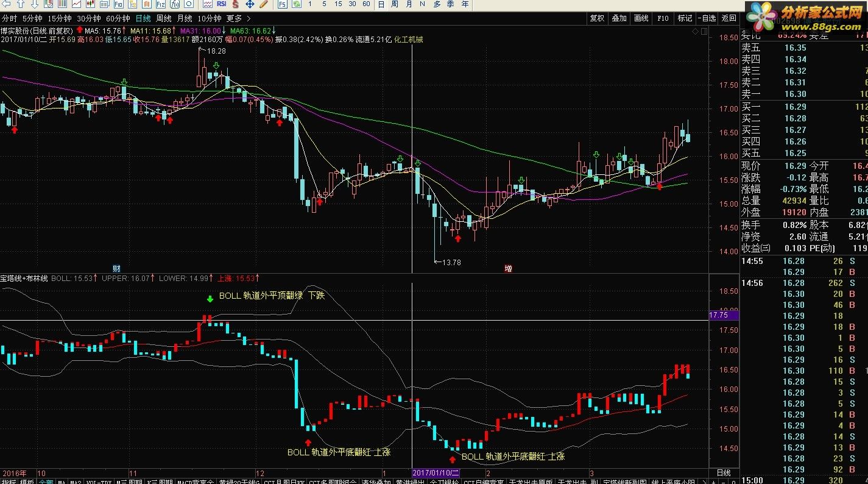Select the 宝塔线+布林线 indicator title
This screenshot has width=868, height=484.
pyautogui.click(x=24, y=278)
